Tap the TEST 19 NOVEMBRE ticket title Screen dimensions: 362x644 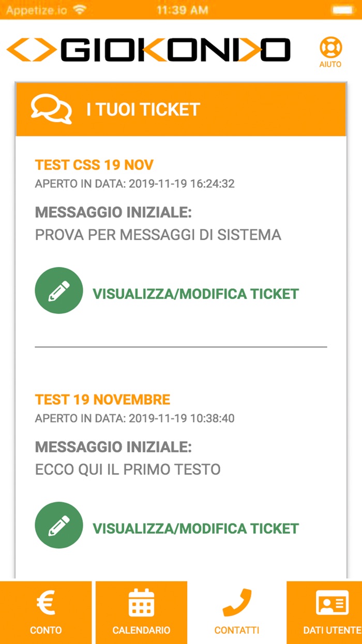(102, 400)
